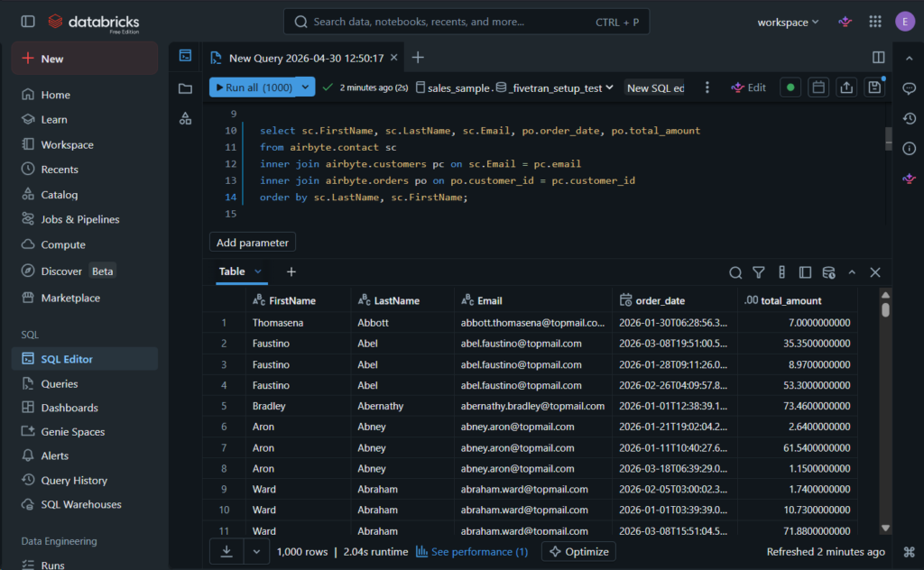Click the green connection status indicator
924x570 pixels.
pyautogui.click(x=790, y=87)
